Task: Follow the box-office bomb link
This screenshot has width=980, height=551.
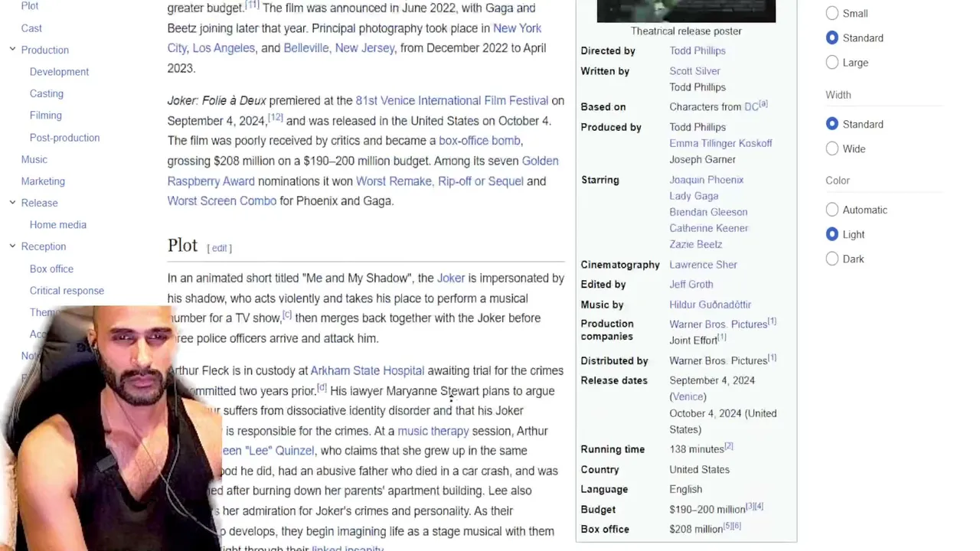Action: [479, 141]
